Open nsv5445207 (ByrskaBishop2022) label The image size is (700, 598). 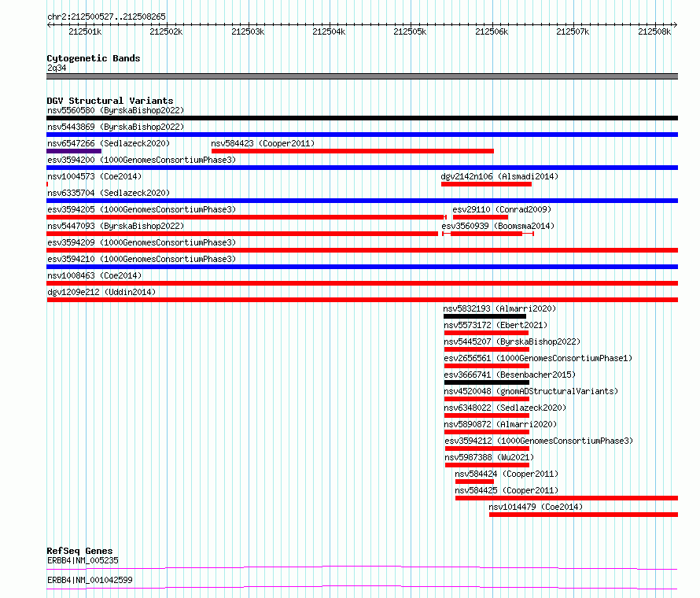point(512,341)
